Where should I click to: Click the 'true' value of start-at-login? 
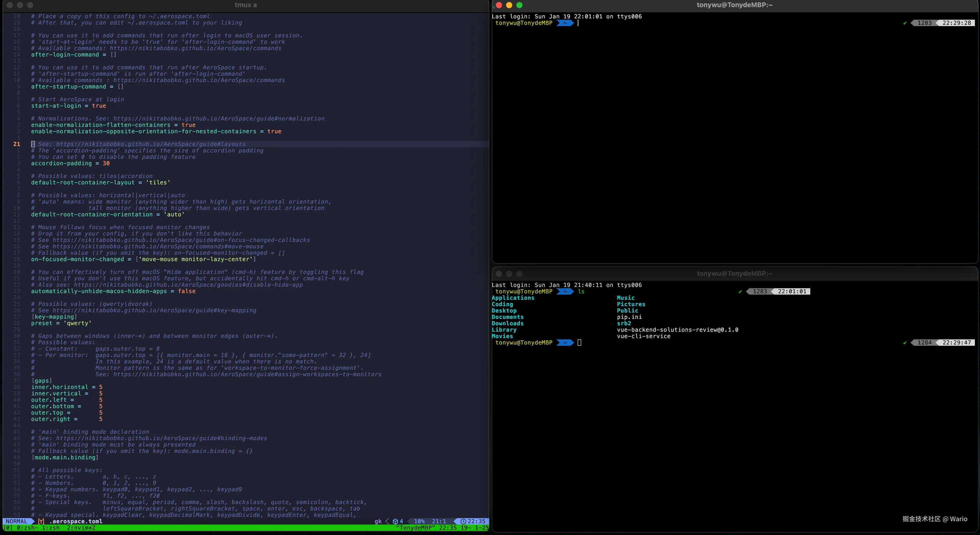pos(99,106)
